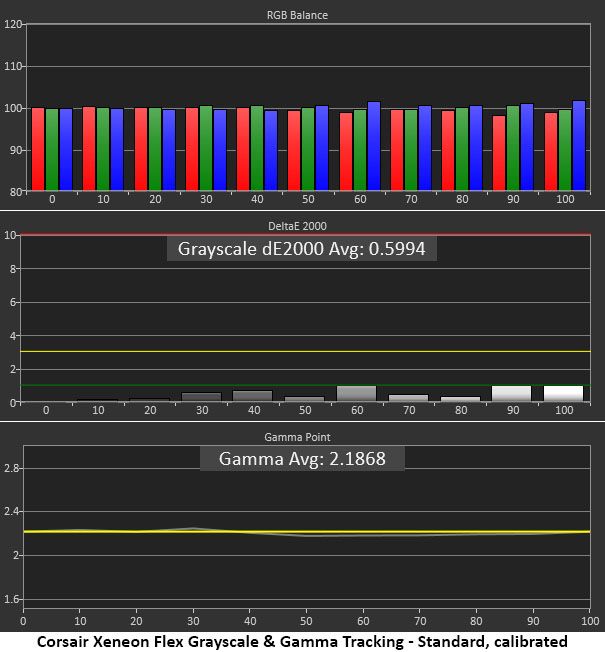Click the DeltaE bar at 30
This screenshot has height=652, width=605.
point(202,397)
